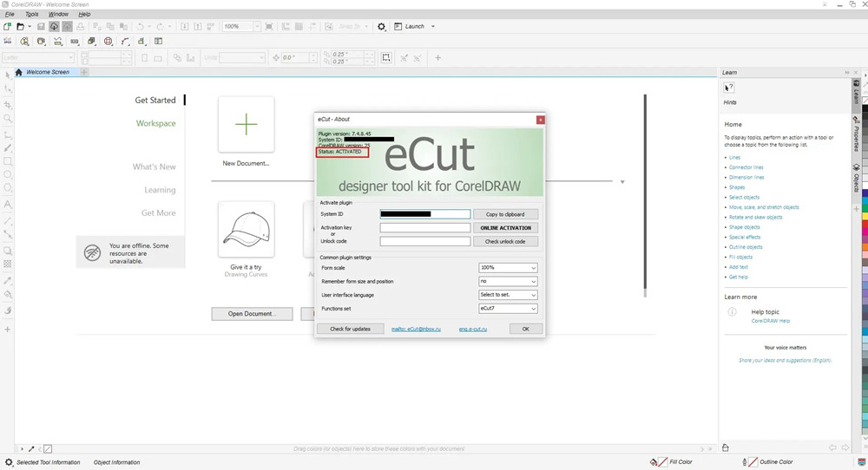Click the Undo arrow icon
Screen dimensions: 868x470
141,27
